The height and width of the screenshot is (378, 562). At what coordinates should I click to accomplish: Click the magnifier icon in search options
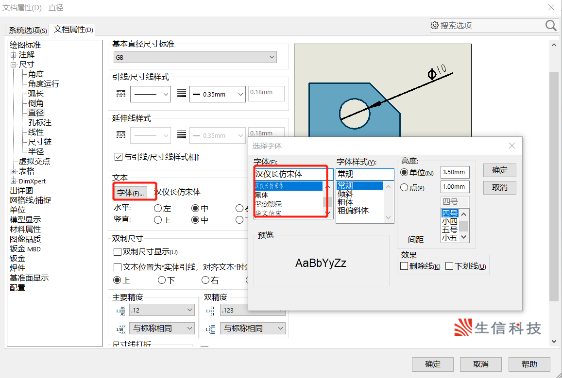point(551,25)
